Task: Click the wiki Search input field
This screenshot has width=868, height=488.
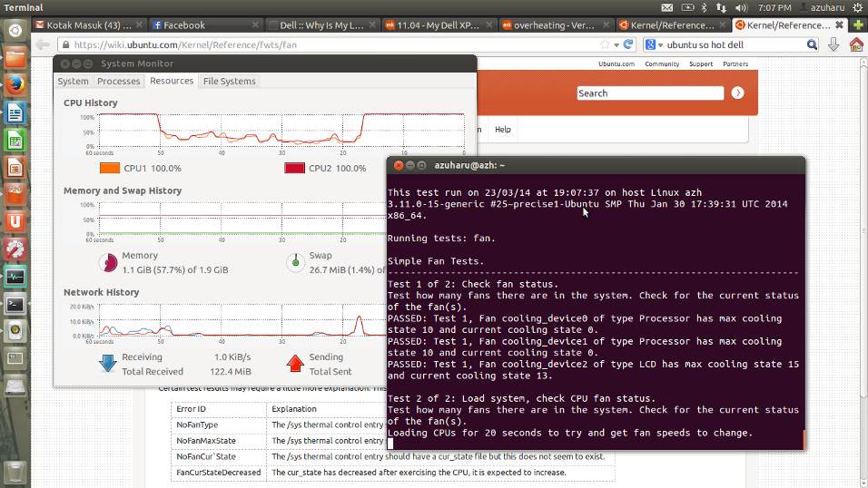Action: click(x=649, y=93)
